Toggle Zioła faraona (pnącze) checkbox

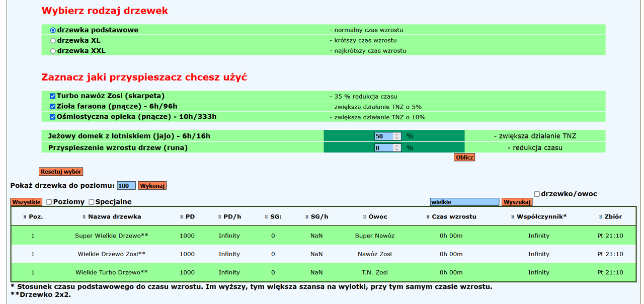click(53, 107)
